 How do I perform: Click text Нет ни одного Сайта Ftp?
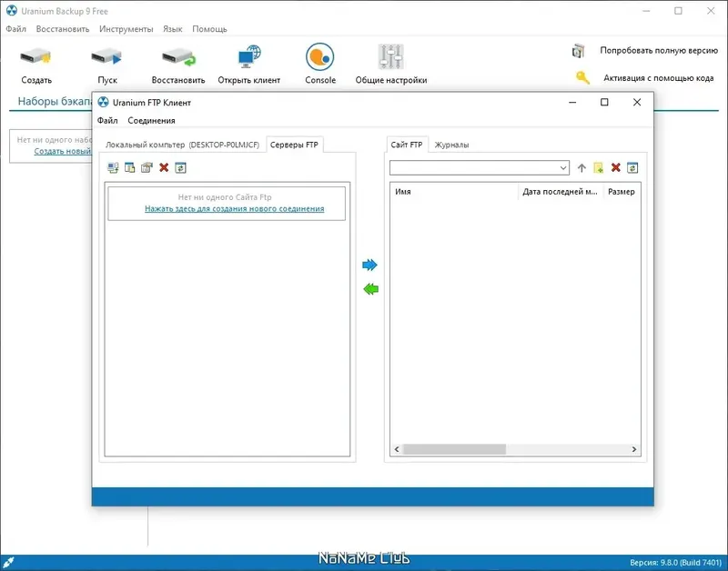[225, 197]
